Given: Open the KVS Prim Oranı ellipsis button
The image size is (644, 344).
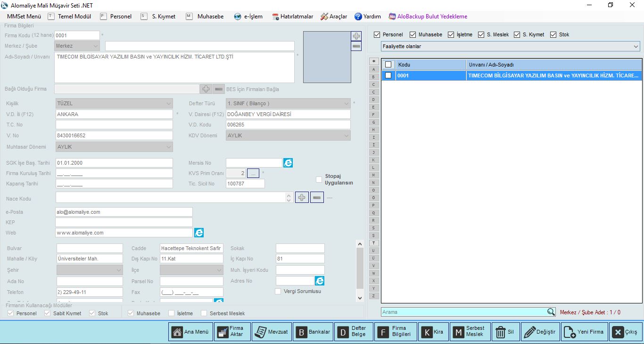Looking at the screenshot, I should coord(253,173).
